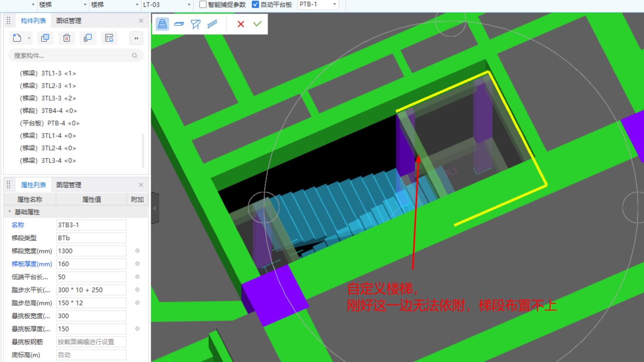This screenshot has width=644, height=362.
Task: Toggle 附加 option for 悬挑板厚度
Action: (x=137, y=329)
